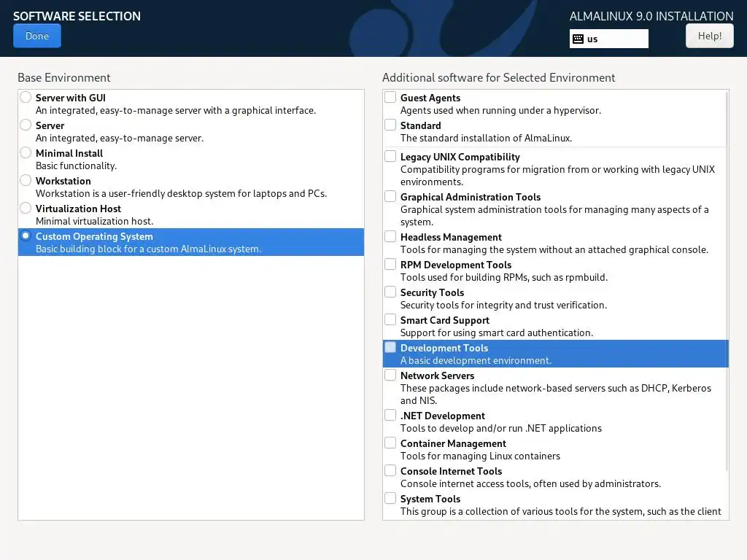Tick Legacy UNIX Compatibility checkbox
Screen dimensions: 747x560
pyautogui.click(x=391, y=157)
